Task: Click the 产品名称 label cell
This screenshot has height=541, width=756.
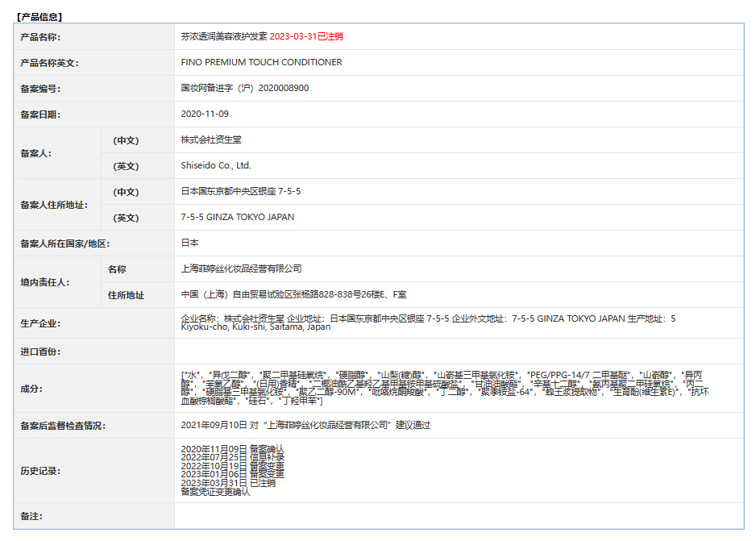Action: click(40, 37)
